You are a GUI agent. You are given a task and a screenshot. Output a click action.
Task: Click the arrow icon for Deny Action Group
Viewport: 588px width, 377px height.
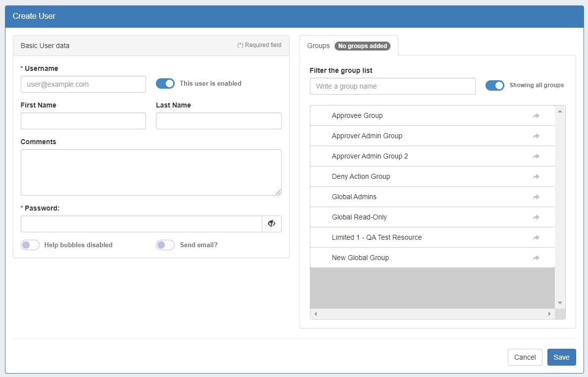(536, 177)
